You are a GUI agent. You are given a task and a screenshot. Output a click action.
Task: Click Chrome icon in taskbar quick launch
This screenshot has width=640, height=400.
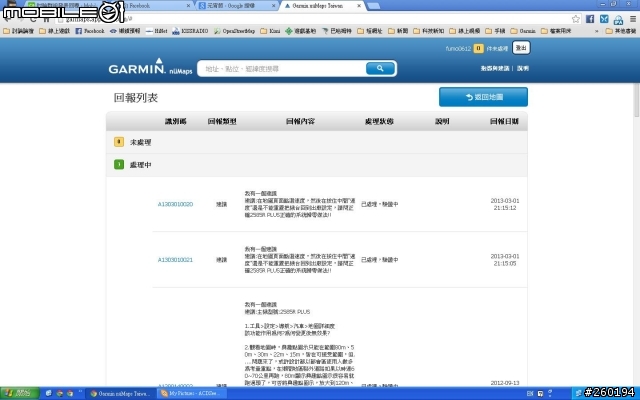60,393
